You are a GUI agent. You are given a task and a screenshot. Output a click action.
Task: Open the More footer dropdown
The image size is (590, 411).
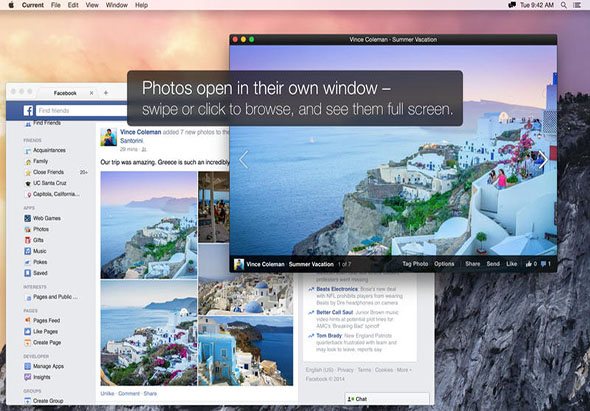pos(404,370)
